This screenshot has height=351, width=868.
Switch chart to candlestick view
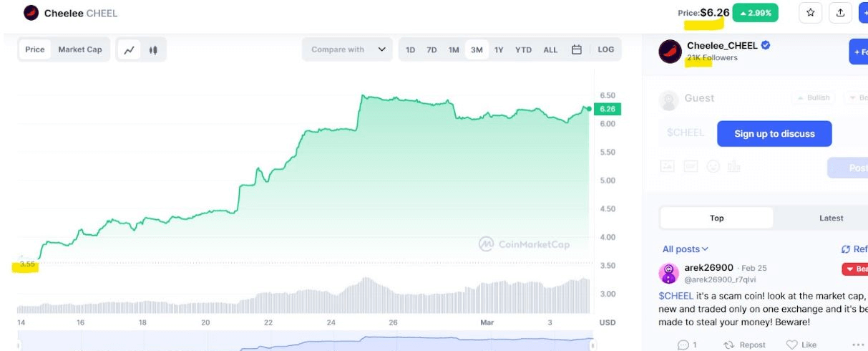pos(152,50)
